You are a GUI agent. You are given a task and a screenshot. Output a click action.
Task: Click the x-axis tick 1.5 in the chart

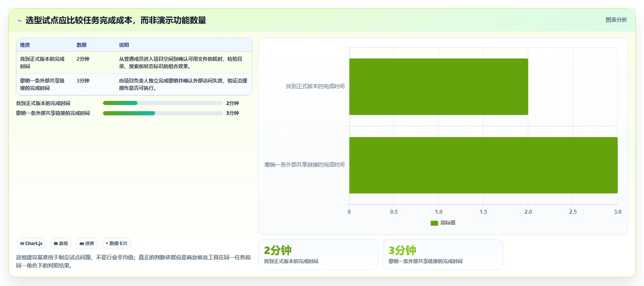point(484,212)
